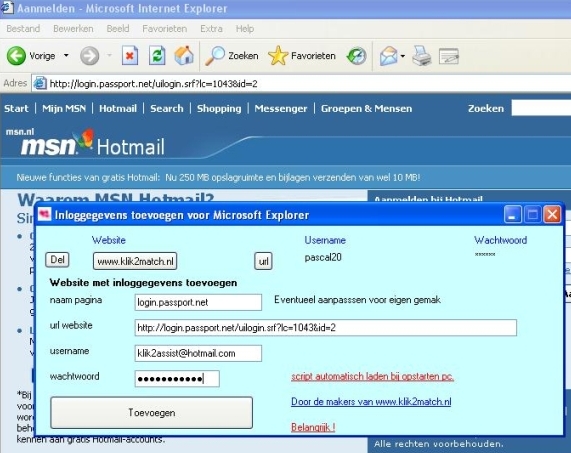Open the Extra menu
Image resolution: width=571 pixels, height=453 pixels.
click(211, 28)
